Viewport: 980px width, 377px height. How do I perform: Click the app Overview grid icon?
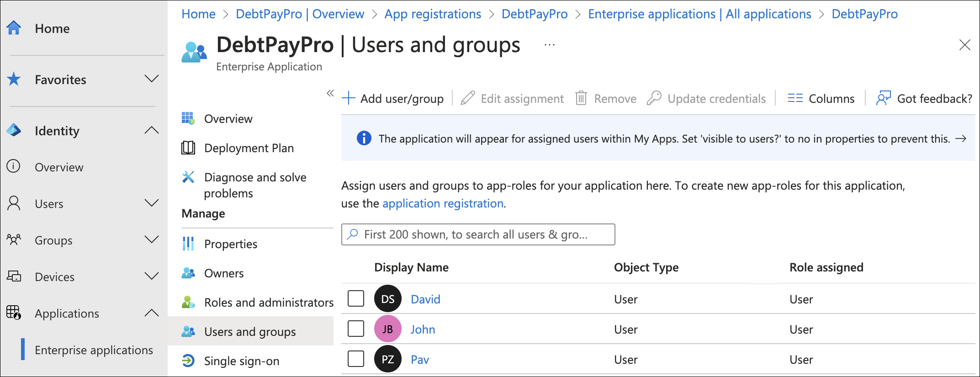[x=188, y=118]
